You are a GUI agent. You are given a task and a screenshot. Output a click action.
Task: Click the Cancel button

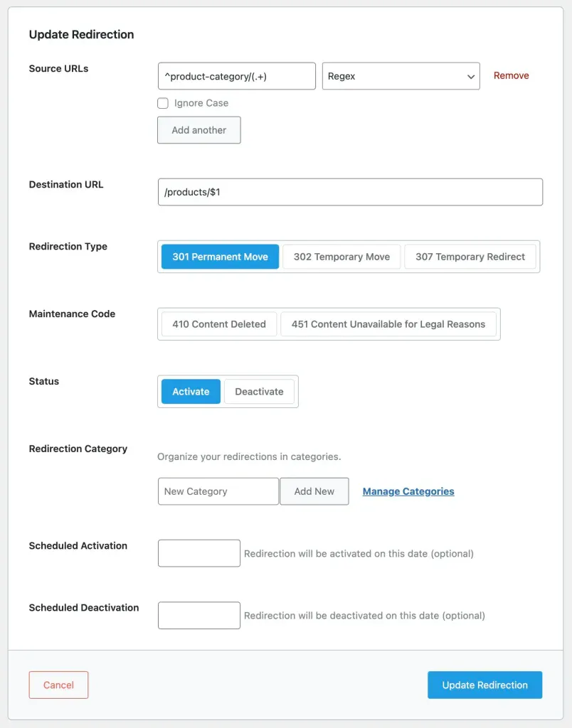[x=58, y=685]
